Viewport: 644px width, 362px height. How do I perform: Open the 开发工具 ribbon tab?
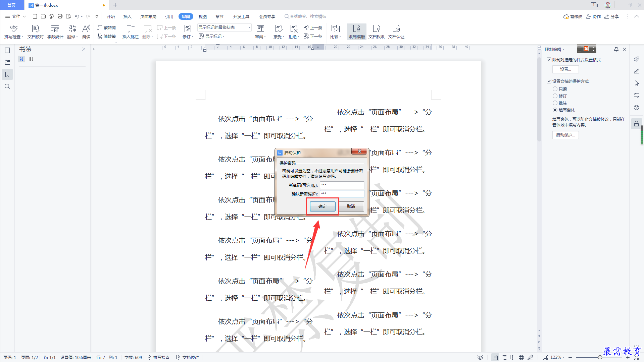pyautogui.click(x=241, y=16)
